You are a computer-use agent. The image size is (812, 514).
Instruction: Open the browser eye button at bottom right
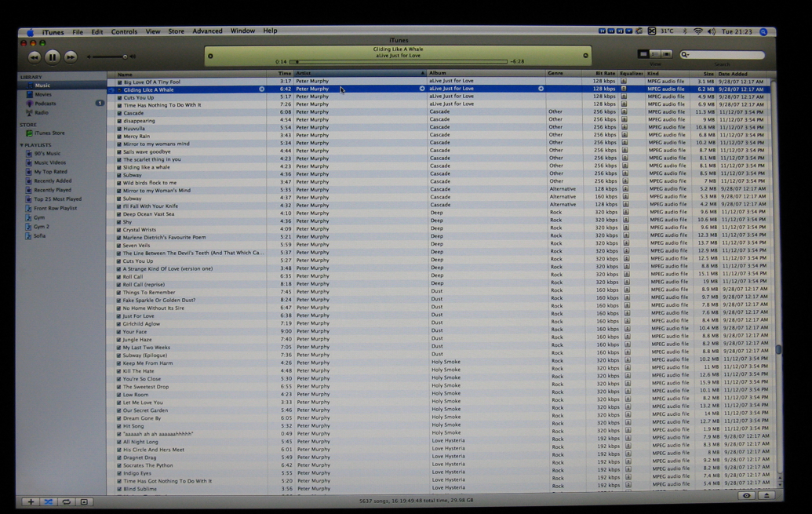click(x=746, y=496)
